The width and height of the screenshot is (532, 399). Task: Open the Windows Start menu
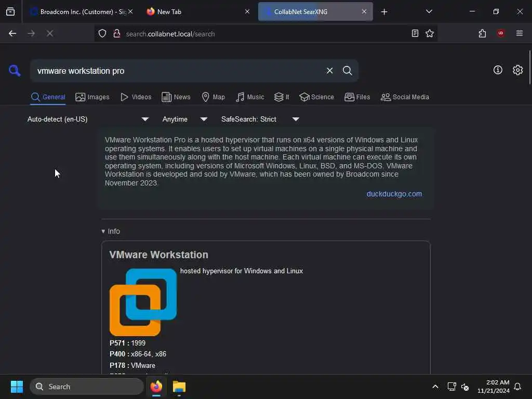coord(17,387)
